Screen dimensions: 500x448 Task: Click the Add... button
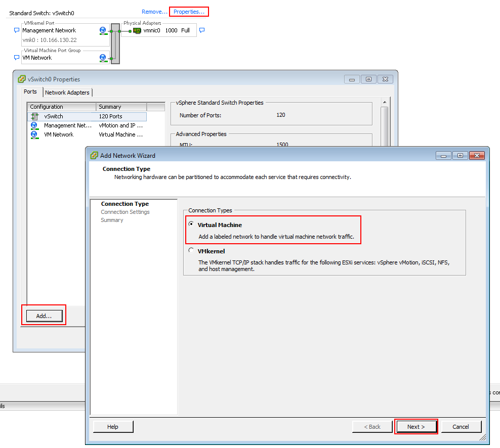tap(44, 316)
